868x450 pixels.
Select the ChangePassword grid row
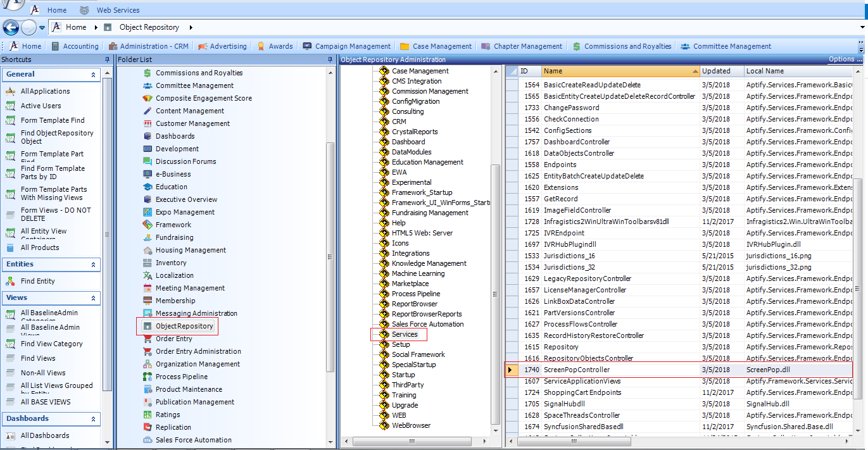[x=679, y=108]
